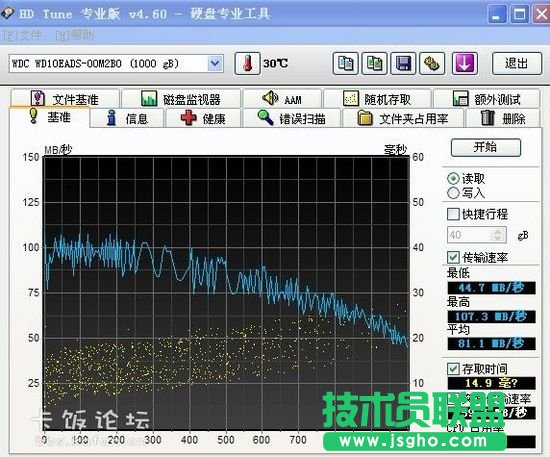
Task: Switch to the 随机存取 tab
Action: tap(377, 99)
